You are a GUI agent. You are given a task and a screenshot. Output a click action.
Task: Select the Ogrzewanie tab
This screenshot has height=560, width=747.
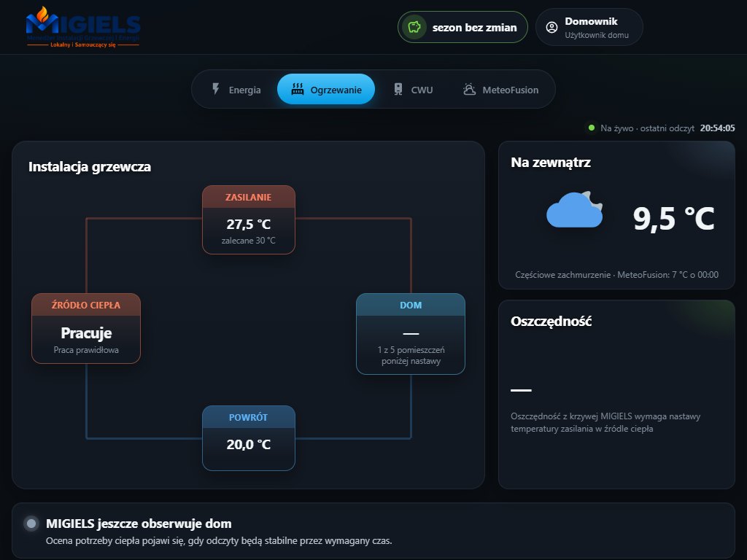(326, 90)
